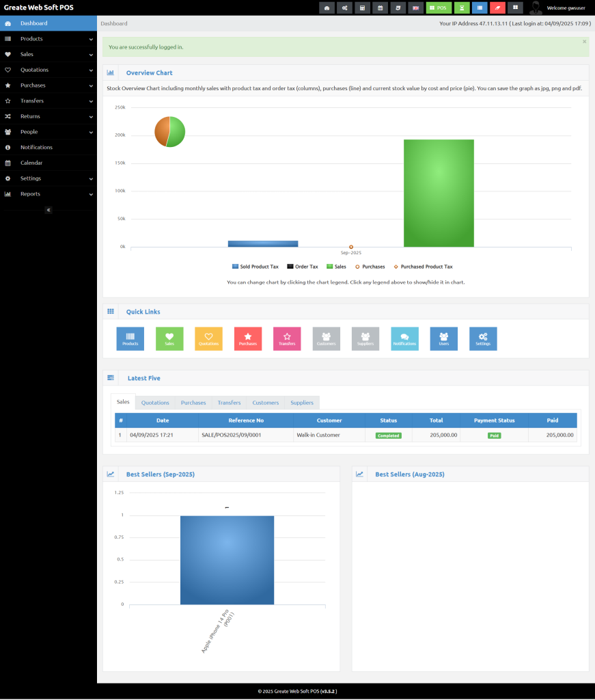Toggle the Sales series legend item

tap(336, 267)
